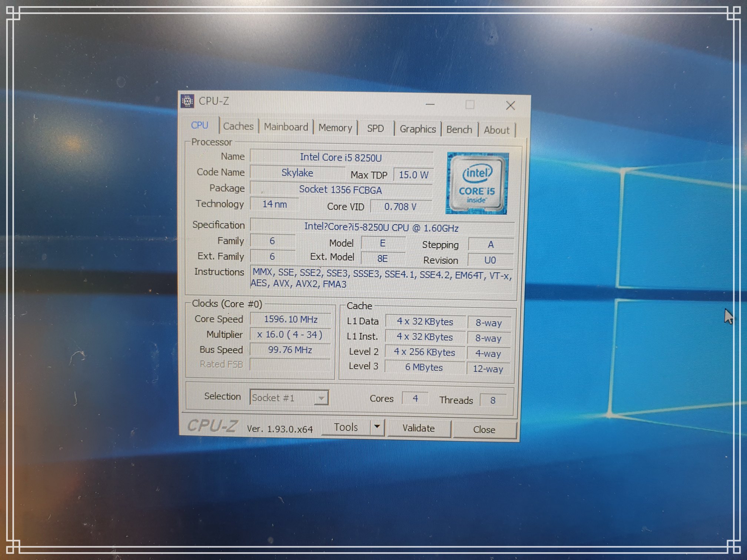Go to the SPD tab
Viewport: 747px width, 560px height.
click(x=375, y=129)
